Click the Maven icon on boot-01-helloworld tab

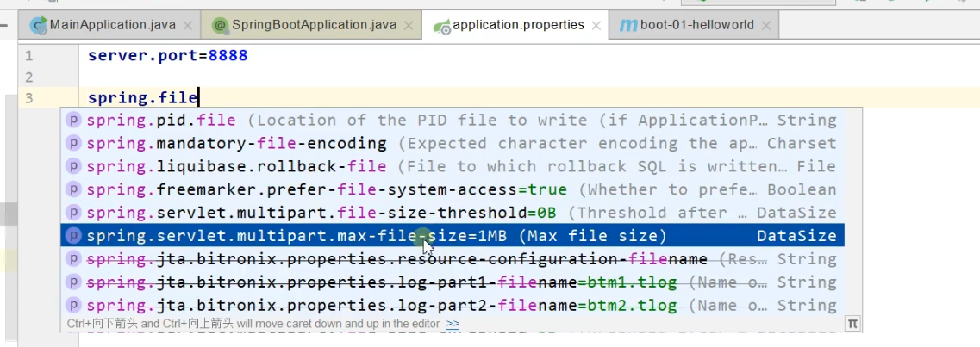(627, 26)
